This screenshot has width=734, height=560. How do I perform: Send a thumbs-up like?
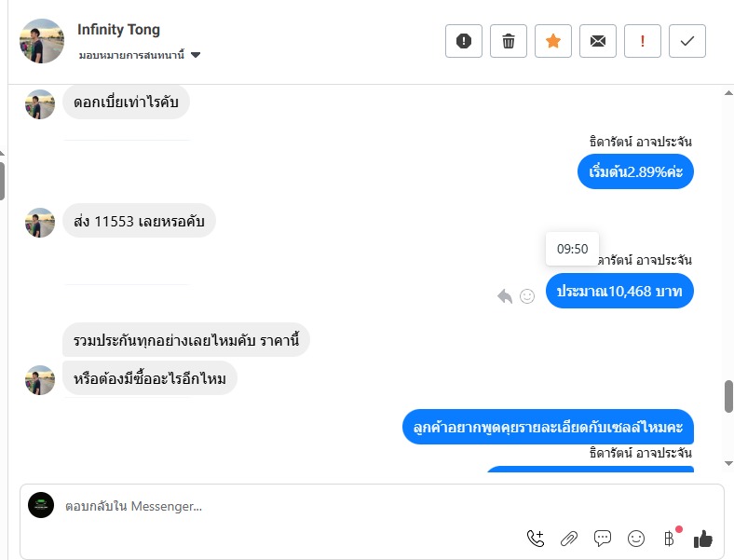703,538
